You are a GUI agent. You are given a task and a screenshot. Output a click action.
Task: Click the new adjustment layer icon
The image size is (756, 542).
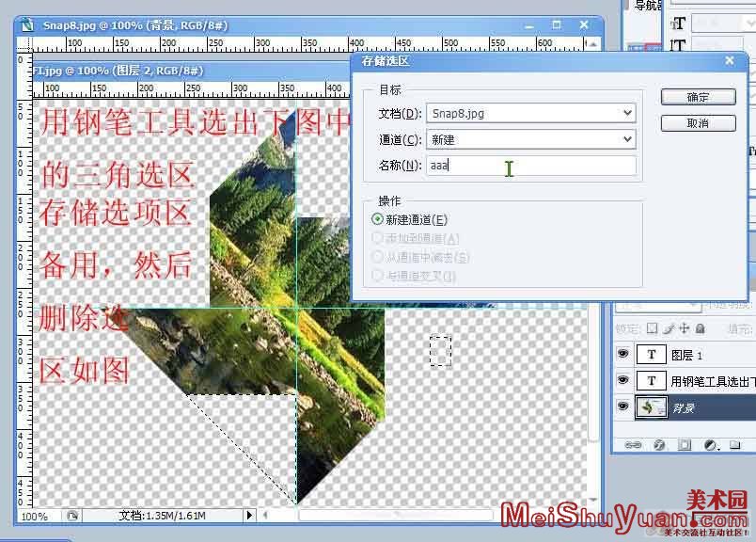[710, 444]
